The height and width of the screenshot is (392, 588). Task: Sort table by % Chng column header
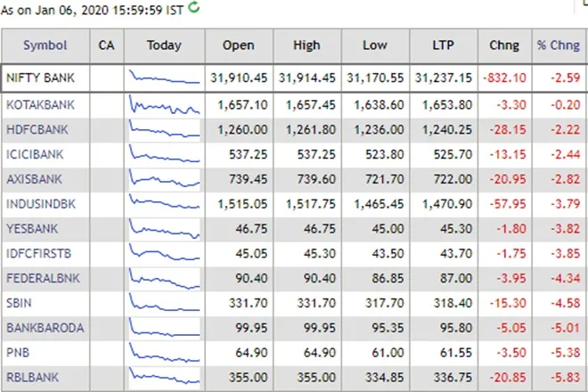[559, 45]
